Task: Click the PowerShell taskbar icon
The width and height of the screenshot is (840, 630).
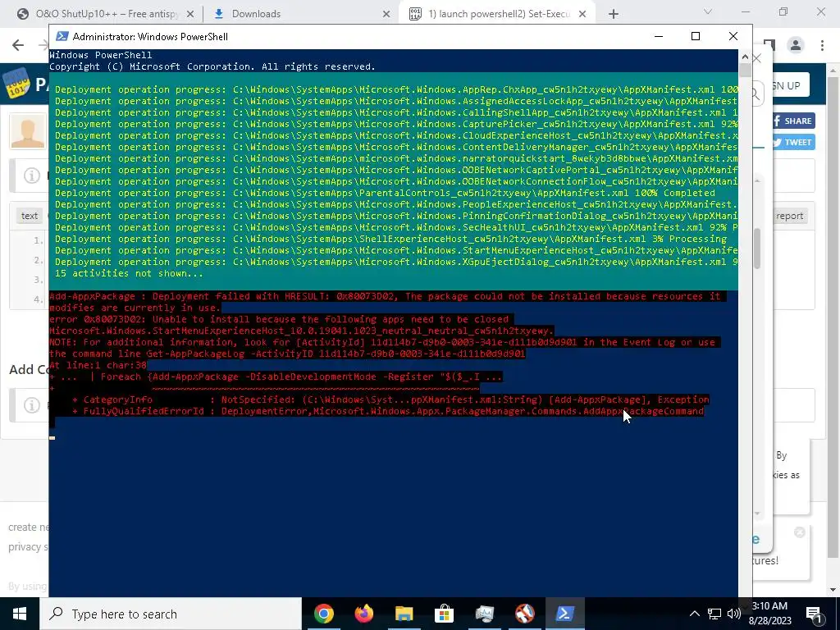Action: pos(564,614)
